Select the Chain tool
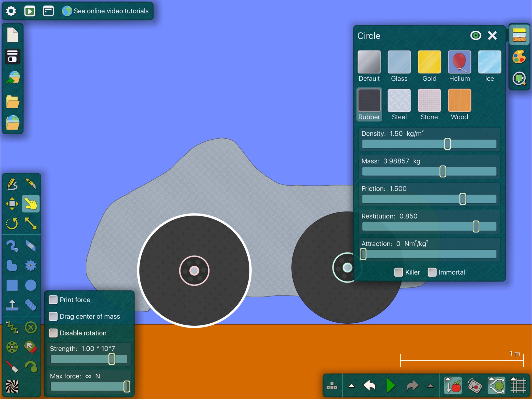Viewport: 532px width, 399px height. click(31, 305)
